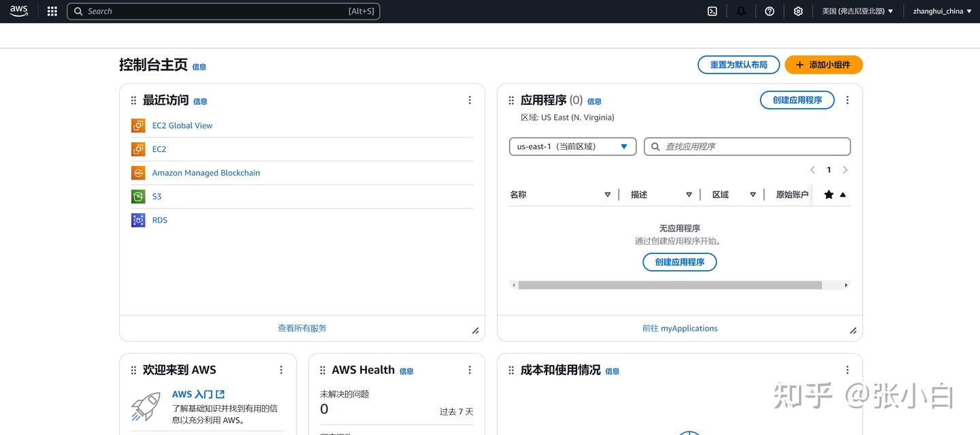Expand the us-east-1 (当前区域) dropdown

pos(572,146)
